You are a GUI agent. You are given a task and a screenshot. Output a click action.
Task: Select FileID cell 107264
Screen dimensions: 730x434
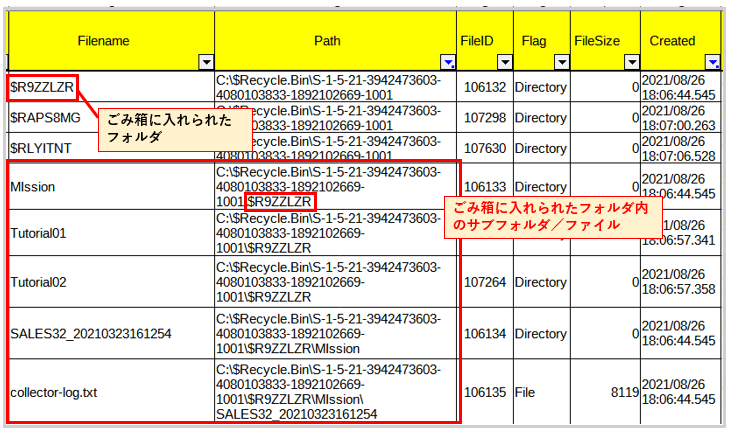[x=485, y=282]
